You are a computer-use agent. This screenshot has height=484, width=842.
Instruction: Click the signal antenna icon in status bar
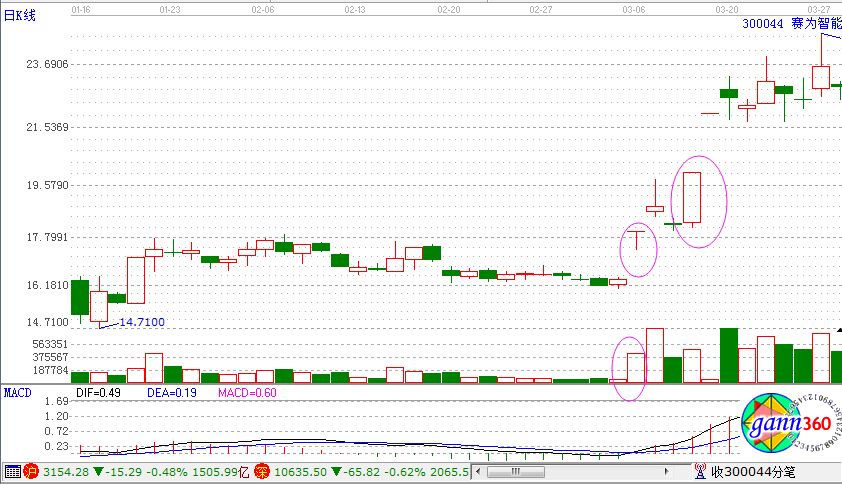coord(701,472)
